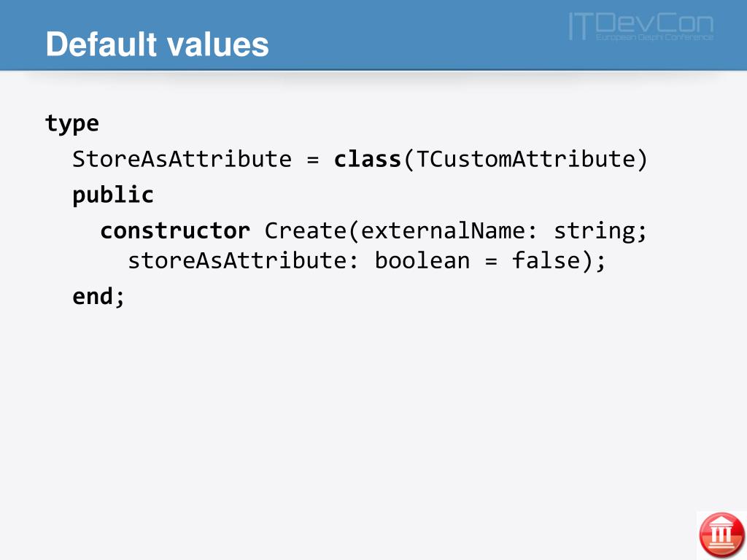Click the 'externalName' parameter
Screen dimensions: 747x560
pos(443,230)
